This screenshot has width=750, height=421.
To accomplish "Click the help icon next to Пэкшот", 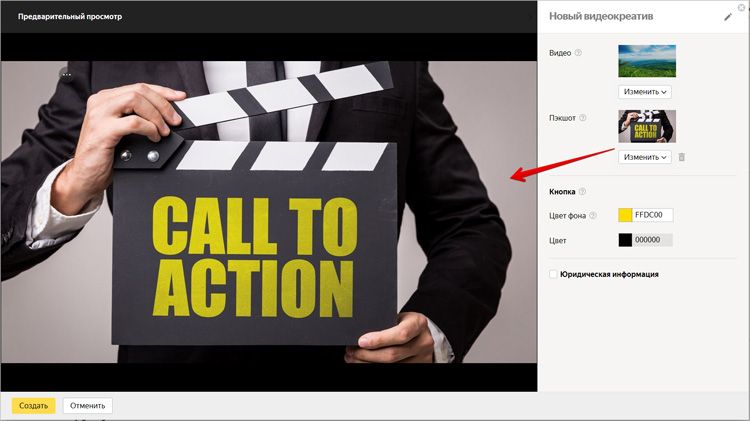I will 583,118.
